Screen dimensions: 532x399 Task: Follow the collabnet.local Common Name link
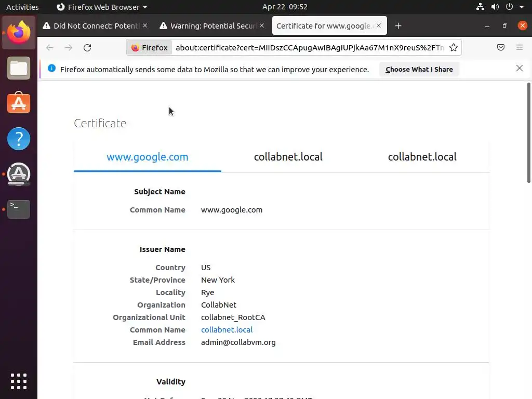click(x=227, y=330)
